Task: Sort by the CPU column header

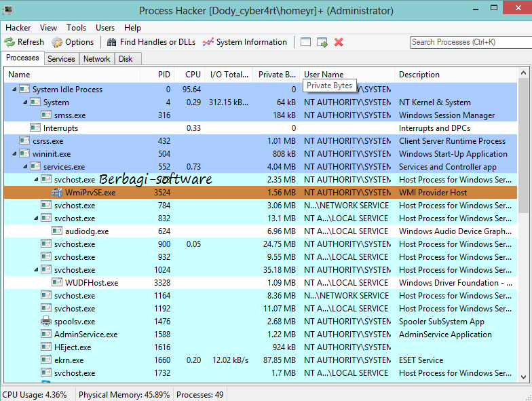Action: click(x=190, y=75)
